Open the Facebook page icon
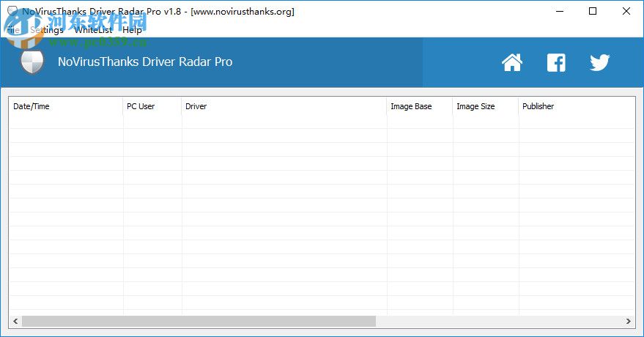The width and height of the screenshot is (644, 337). tap(556, 63)
